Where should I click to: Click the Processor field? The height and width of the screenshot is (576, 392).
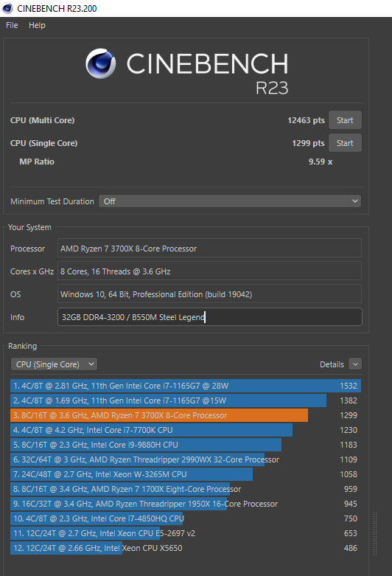pos(209,249)
